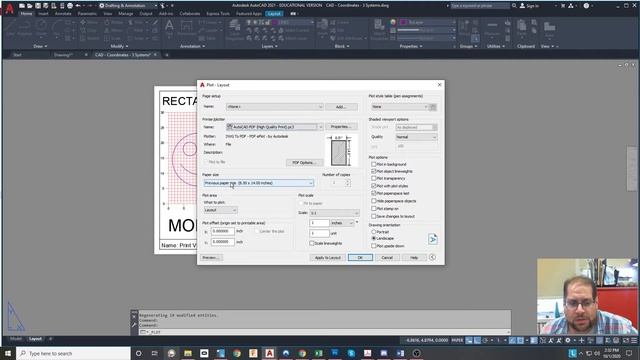Enable Plot transparency checkbox
The image size is (640, 360).
click(373, 178)
